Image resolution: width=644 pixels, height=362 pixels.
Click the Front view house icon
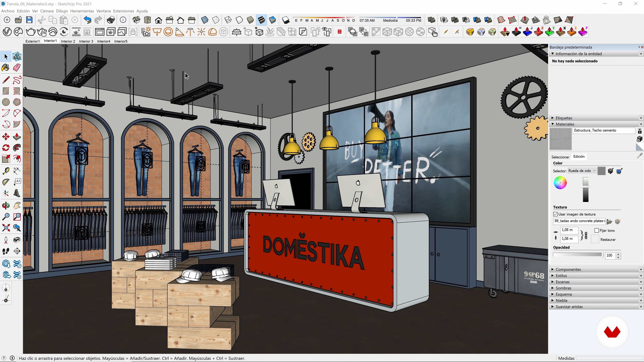(x=158, y=20)
